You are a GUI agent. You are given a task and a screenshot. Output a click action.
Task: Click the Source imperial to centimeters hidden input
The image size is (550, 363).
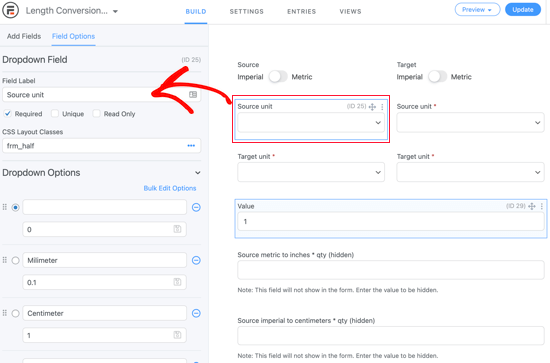point(391,336)
